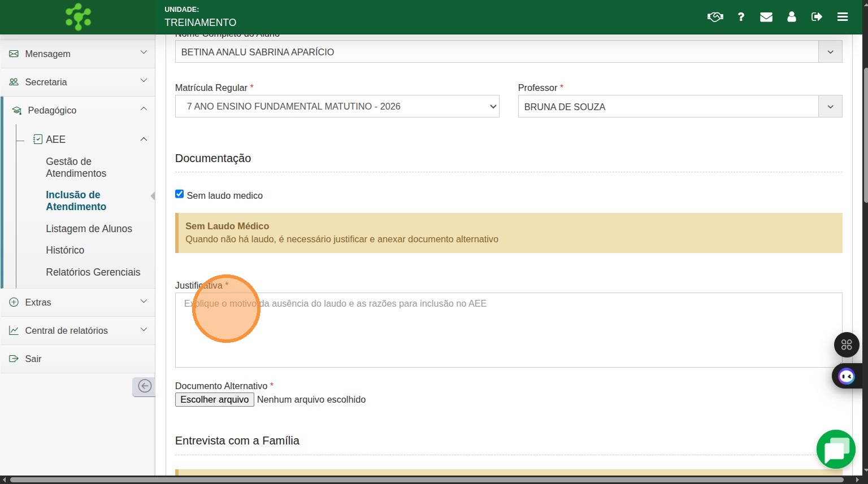Image resolution: width=868 pixels, height=484 pixels.
Task: Collapse the AEE submenu chevron
Action: [144, 139]
